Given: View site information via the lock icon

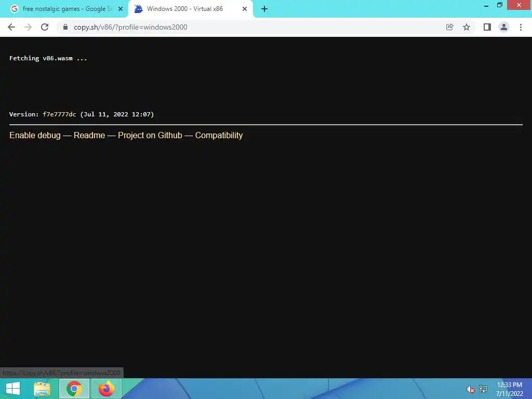Looking at the screenshot, I should click(x=65, y=27).
